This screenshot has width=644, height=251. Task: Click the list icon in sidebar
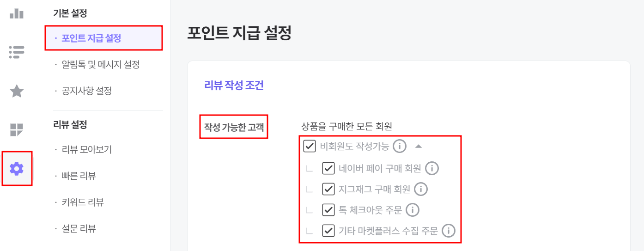tap(17, 52)
